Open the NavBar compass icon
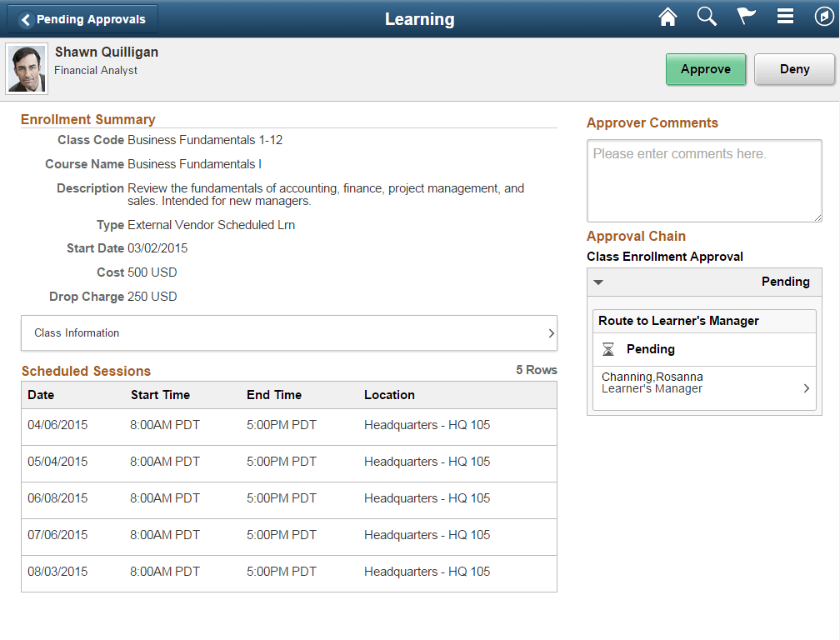 [x=823, y=17]
